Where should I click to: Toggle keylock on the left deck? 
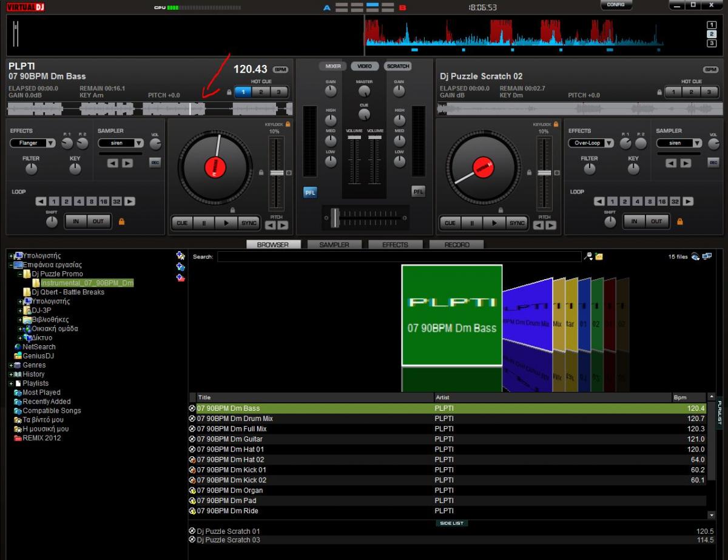288,124
